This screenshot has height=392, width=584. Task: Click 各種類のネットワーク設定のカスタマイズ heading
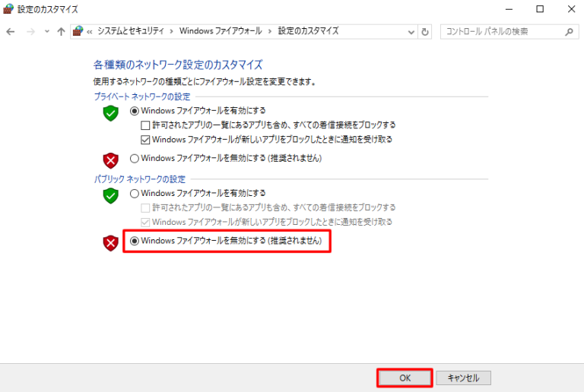coord(178,65)
